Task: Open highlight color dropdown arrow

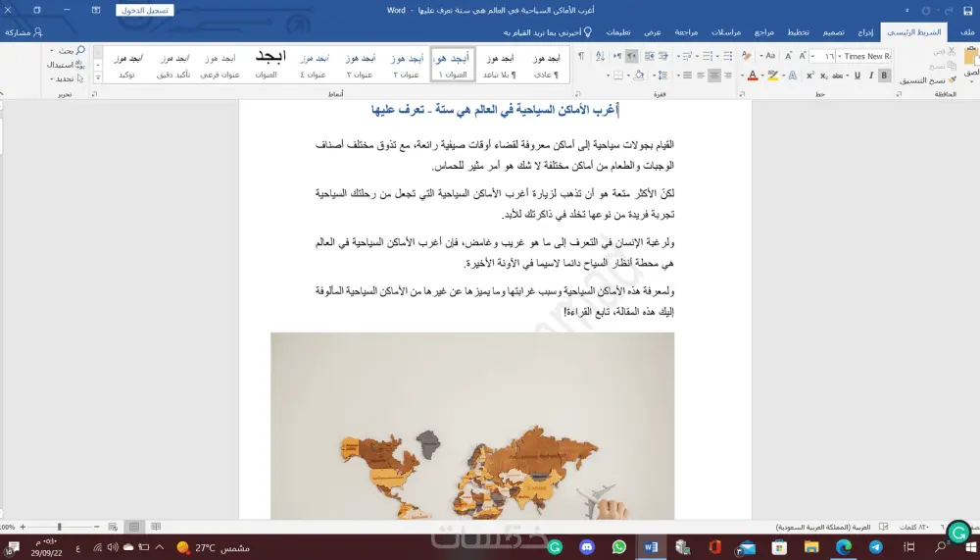Action: [763, 76]
